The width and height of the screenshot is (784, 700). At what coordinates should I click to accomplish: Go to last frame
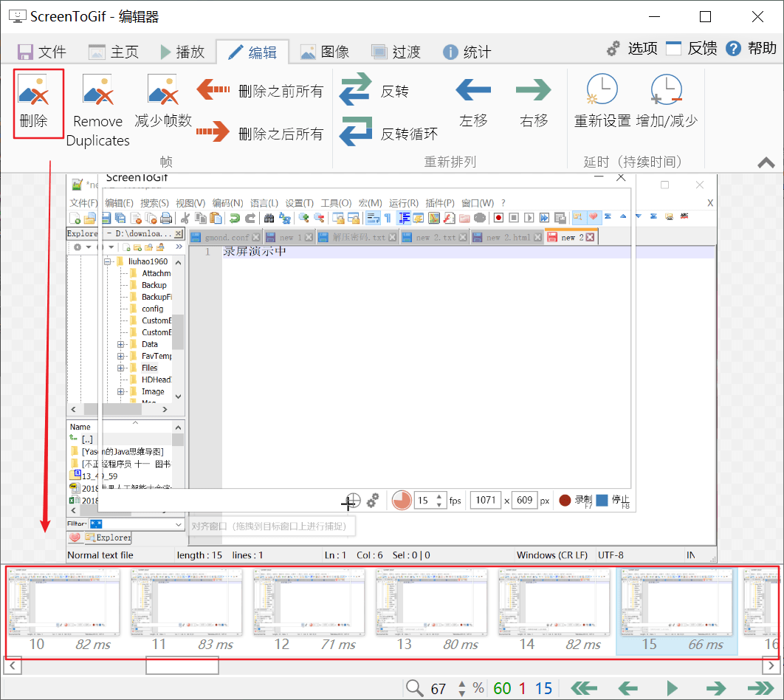point(760,688)
